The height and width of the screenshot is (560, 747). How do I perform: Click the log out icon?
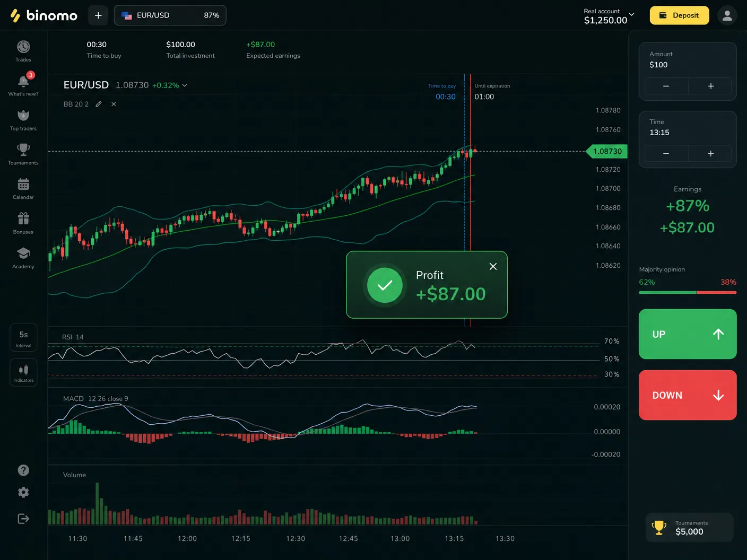tap(23, 519)
